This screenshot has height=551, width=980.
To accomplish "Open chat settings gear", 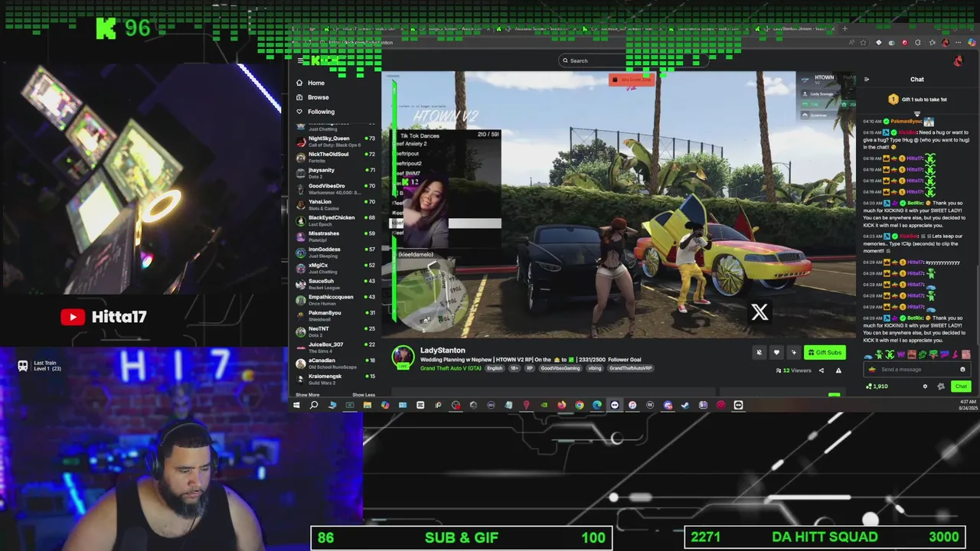I will [925, 386].
